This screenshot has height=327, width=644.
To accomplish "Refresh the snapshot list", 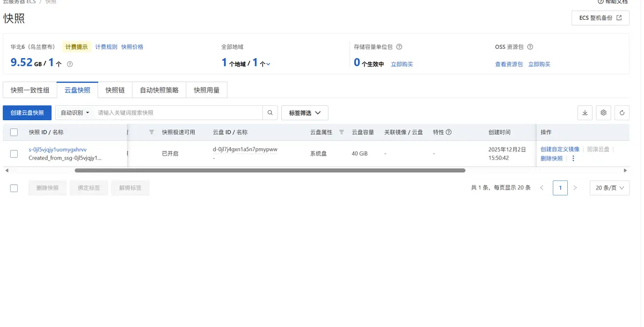I will pyautogui.click(x=622, y=113).
